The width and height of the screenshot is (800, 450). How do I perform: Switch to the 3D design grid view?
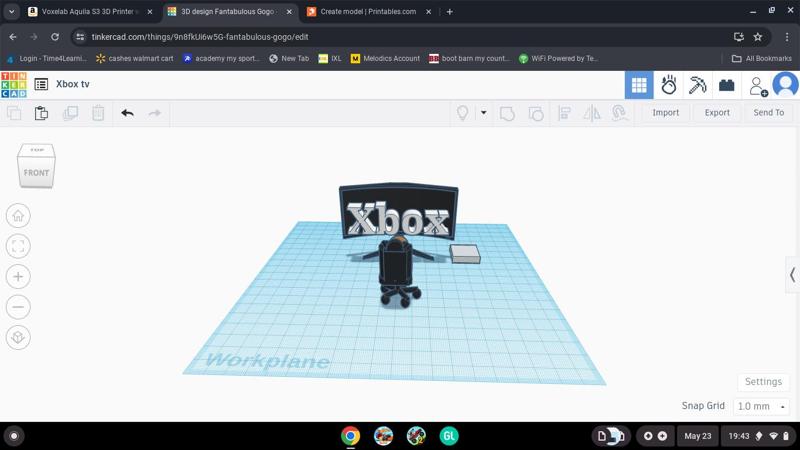[x=639, y=85]
